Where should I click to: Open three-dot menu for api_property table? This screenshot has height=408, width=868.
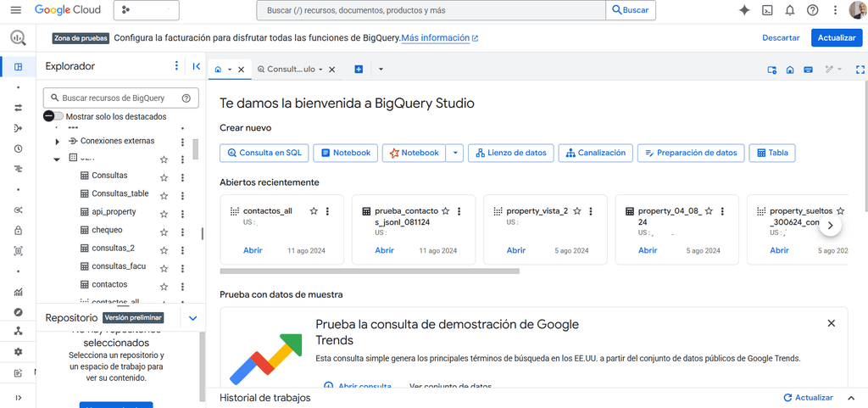pyautogui.click(x=183, y=214)
